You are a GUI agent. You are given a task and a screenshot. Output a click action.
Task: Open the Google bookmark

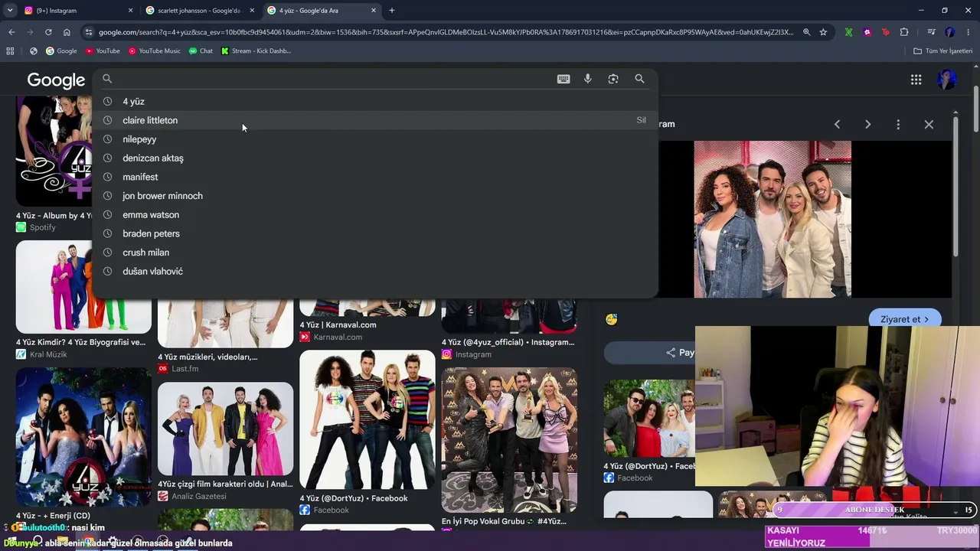61,51
